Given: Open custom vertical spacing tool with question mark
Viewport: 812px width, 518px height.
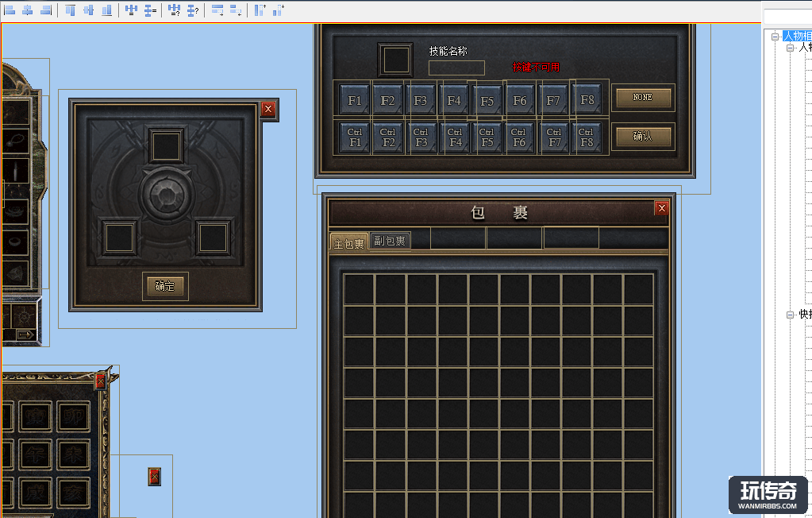Looking at the screenshot, I should point(193,10).
